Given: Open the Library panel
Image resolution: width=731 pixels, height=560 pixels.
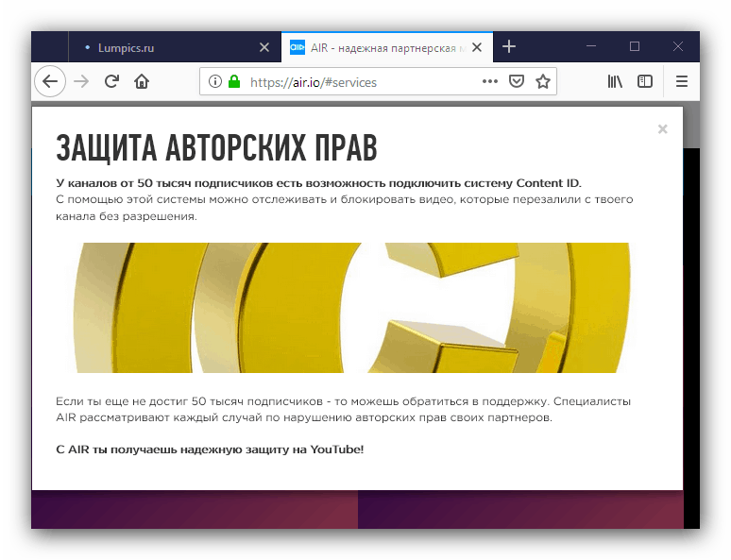Looking at the screenshot, I should click(x=615, y=81).
